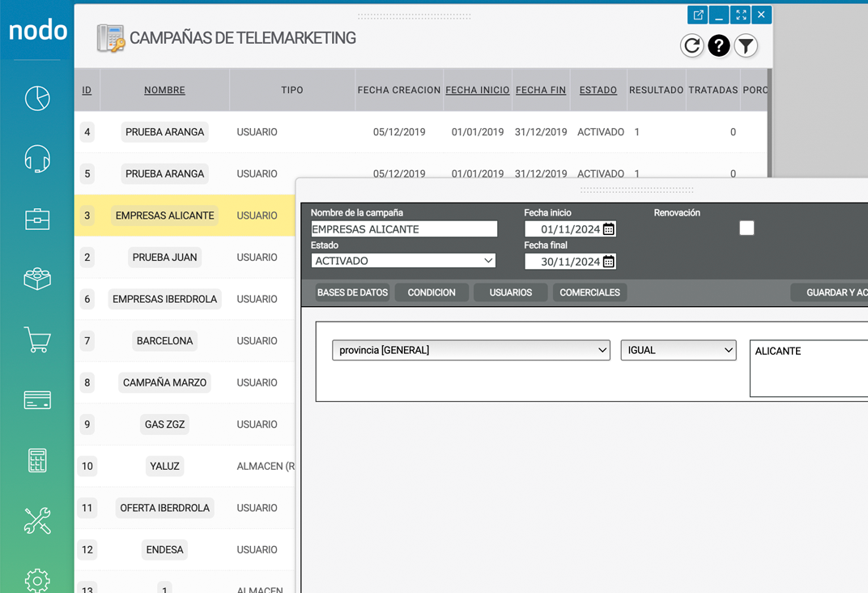Click the Nombre de la campaña field
868x593 pixels.
pos(404,229)
